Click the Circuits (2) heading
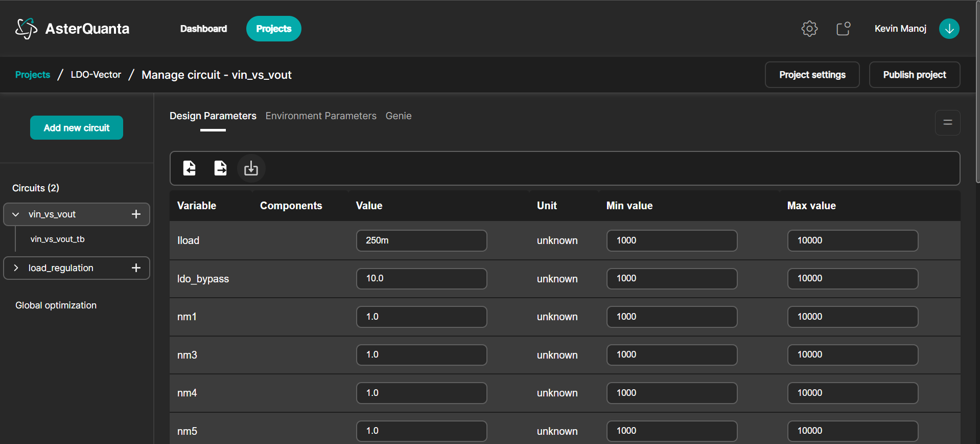 pos(36,188)
